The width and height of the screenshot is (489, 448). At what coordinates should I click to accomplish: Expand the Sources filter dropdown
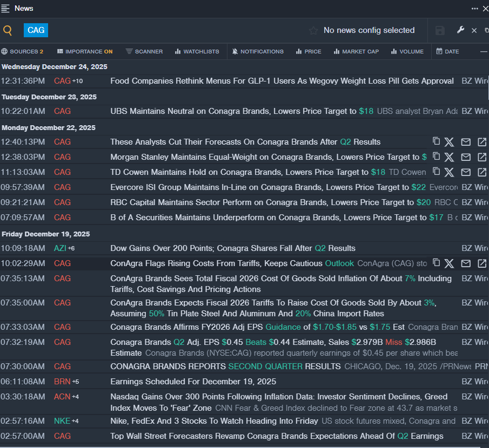tap(22, 51)
